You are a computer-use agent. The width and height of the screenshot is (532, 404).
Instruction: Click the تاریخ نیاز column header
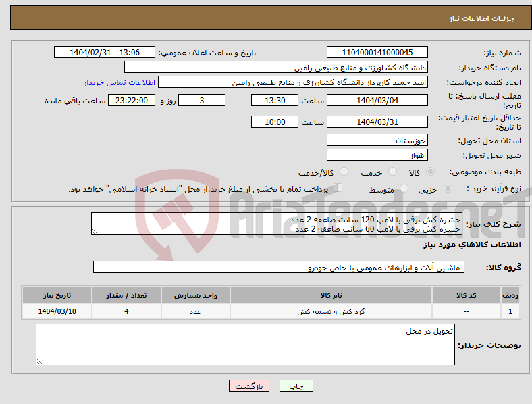click(57, 295)
